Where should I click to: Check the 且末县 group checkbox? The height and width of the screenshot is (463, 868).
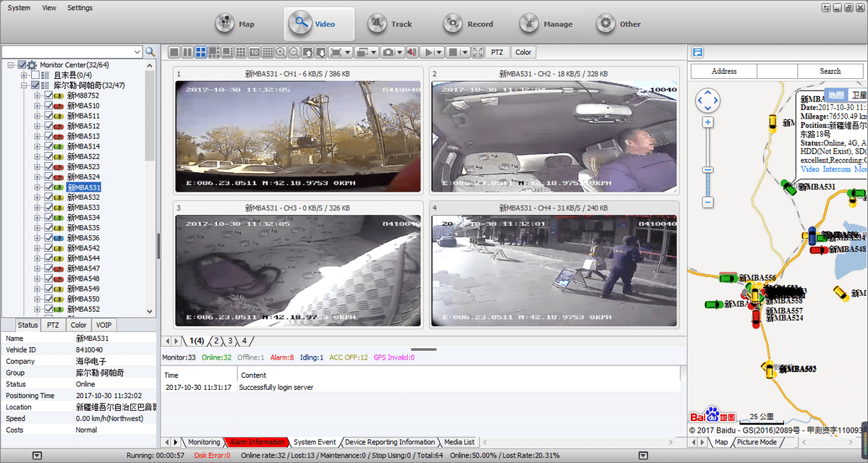pyautogui.click(x=35, y=75)
